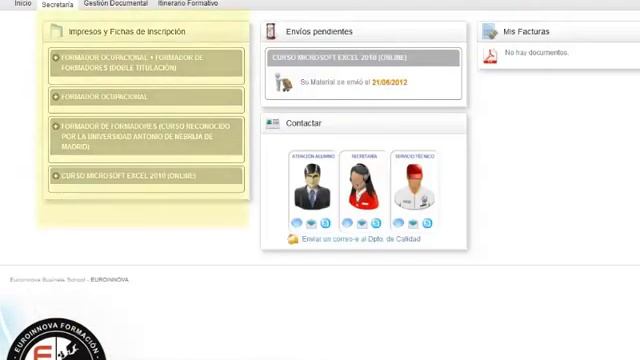640x360 pixels.
Task: Open chat bubble under Secretaría avatar
Action: [347, 223]
